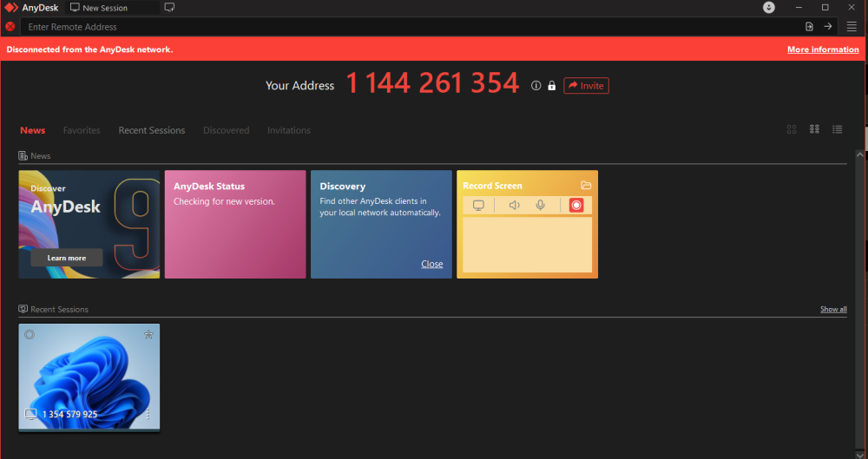Switch to large tiles view
The height and width of the screenshot is (459, 868).
click(x=792, y=129)
